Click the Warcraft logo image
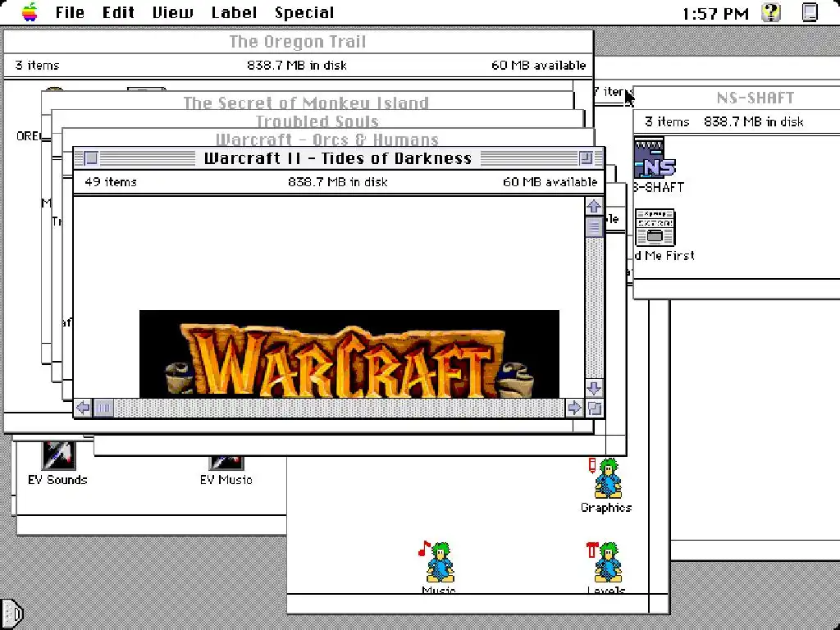Screen dimensions: 840x630 [x=349, y=354]
